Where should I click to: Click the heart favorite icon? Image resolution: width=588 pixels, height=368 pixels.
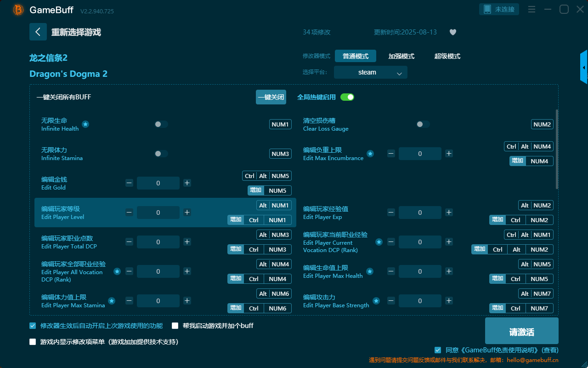[453, 32]
